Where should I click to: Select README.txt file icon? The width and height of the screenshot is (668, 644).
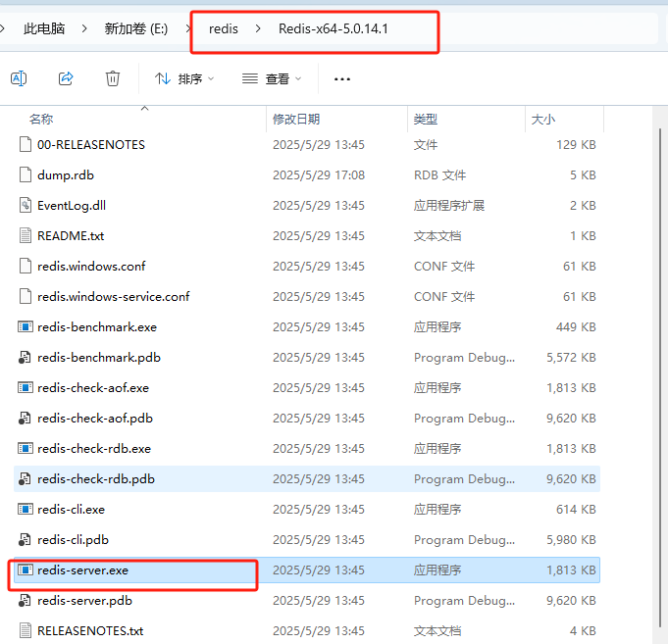[x=26, y=235]
